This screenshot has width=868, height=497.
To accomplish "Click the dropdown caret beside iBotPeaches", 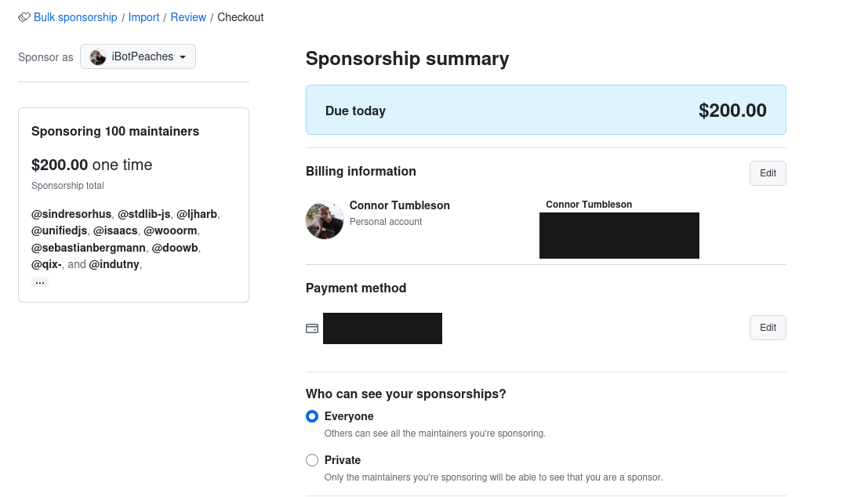I will pyautogui.click(x=183, y=57).
